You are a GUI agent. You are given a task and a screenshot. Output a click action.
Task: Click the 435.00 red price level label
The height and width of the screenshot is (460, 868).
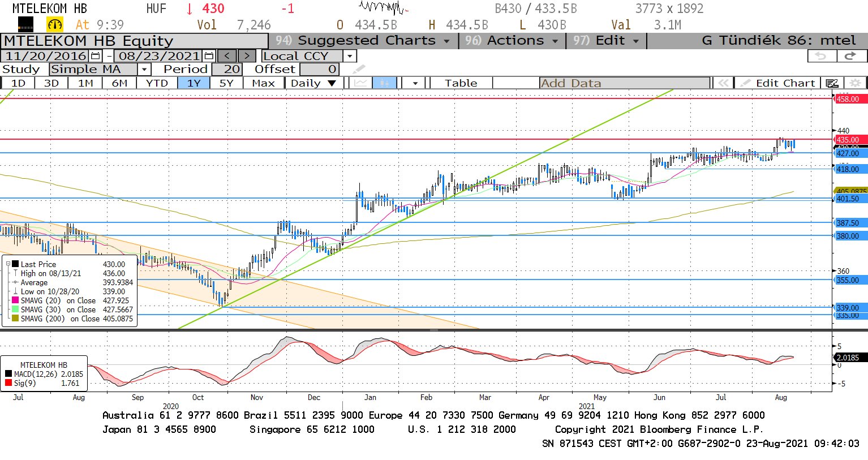[850, 140]
